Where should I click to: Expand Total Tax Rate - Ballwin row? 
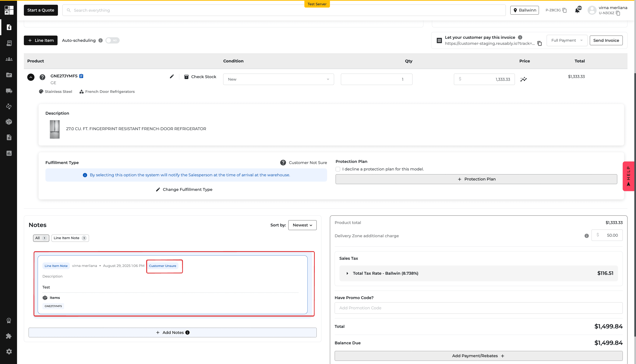[x=479, y=273]
